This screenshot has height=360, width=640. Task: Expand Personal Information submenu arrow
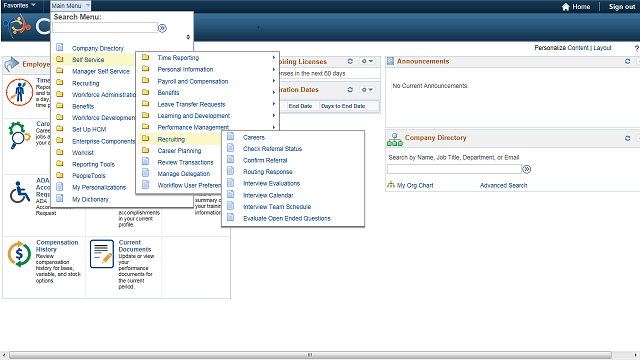[273, 69]
